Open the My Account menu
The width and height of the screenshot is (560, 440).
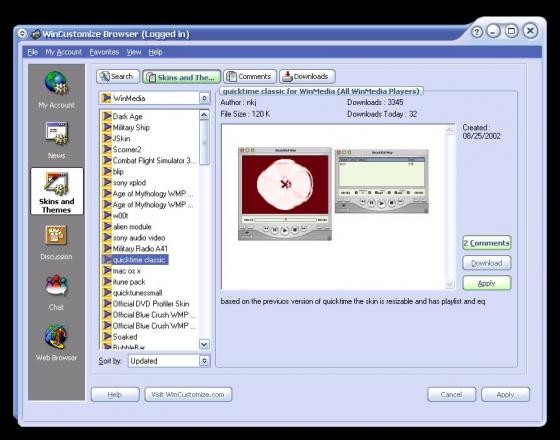[x=64, y=52]
